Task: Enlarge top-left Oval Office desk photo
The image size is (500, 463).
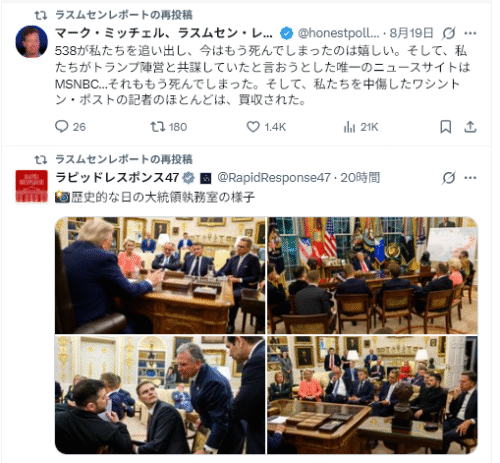Action: coord(160,275)
